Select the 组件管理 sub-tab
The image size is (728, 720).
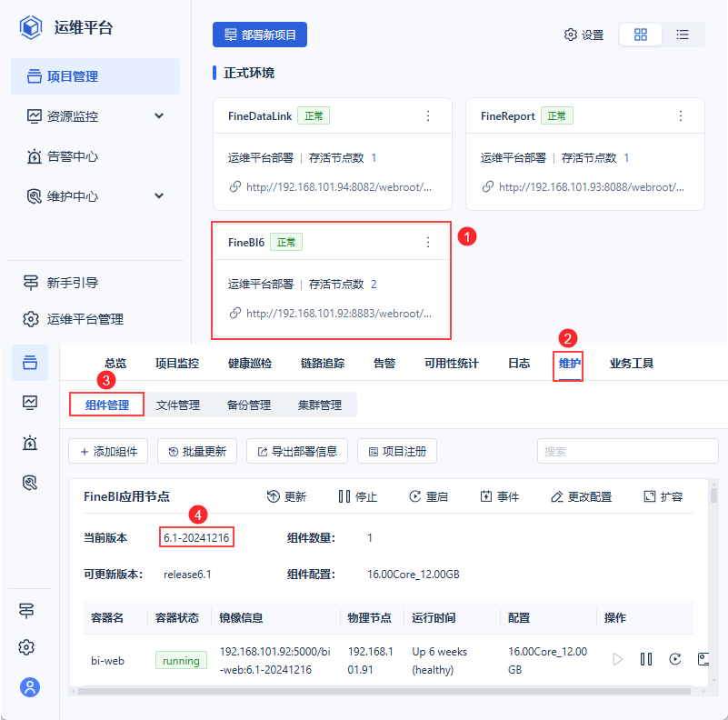pyautogui.click(x=106, y=405)
